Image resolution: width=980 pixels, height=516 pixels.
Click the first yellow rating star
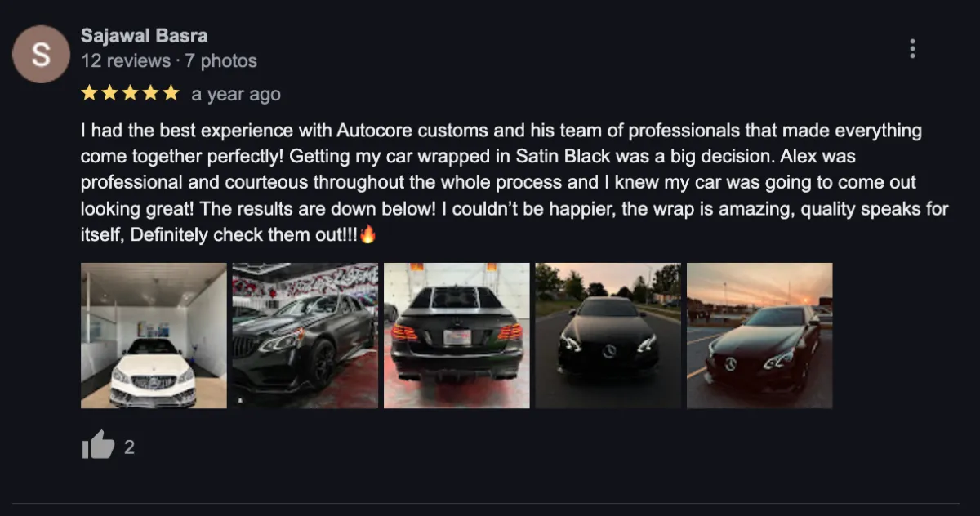[90, 94]
